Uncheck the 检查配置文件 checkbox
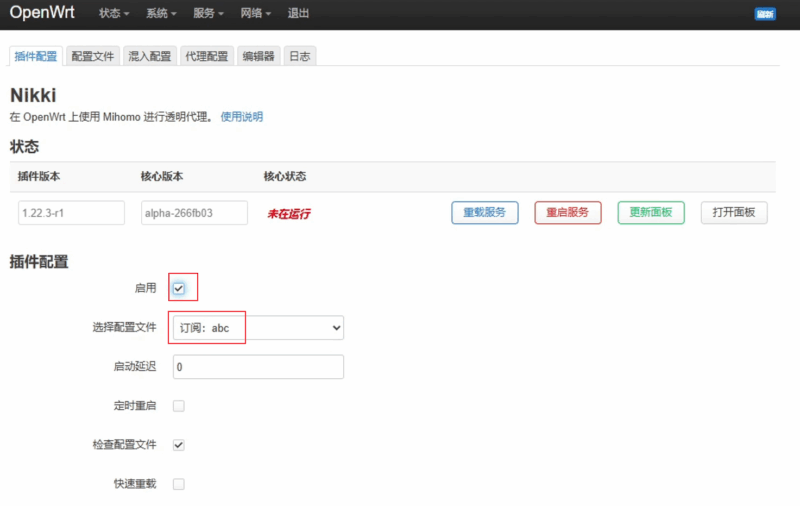 [179, 445]
